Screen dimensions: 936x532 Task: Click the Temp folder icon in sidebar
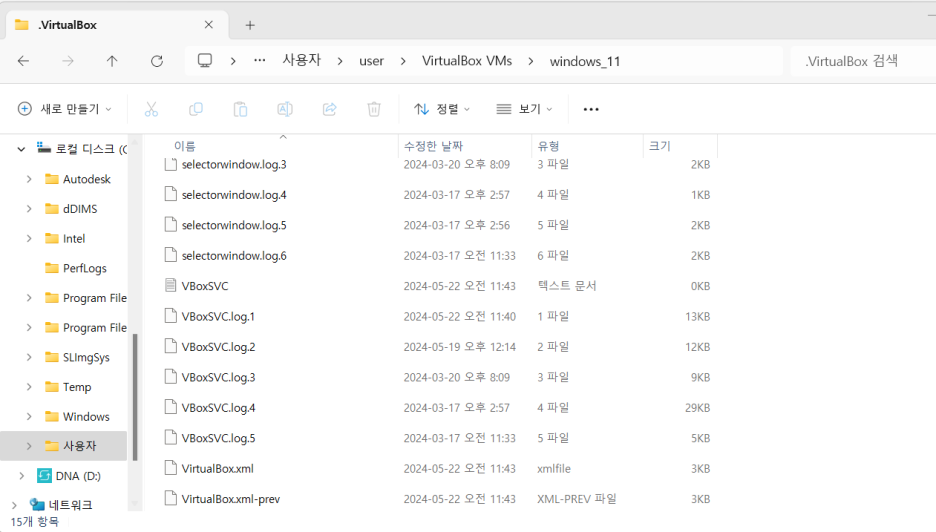coord(52,386)
